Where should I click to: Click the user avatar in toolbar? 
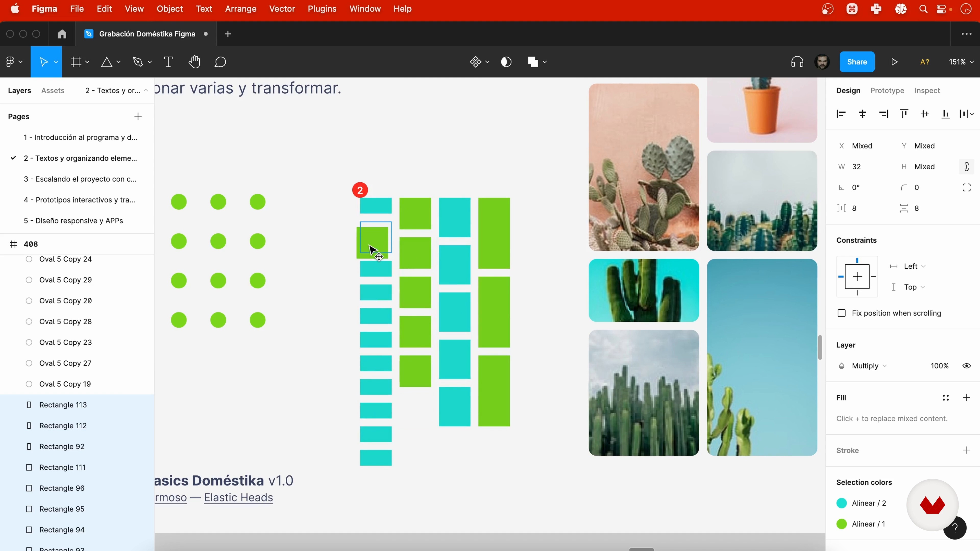[822, 61]
